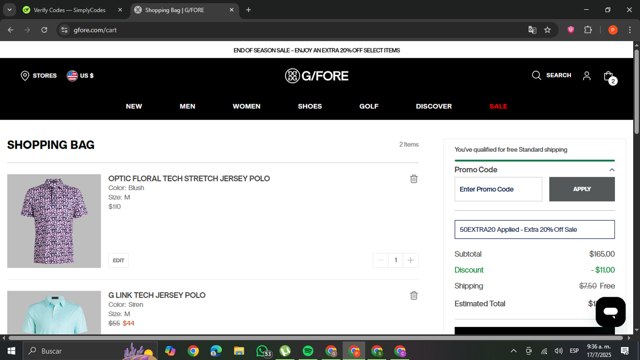The width and height of the screenshot is (640, 360).
Task: Click the 50EXTRA20 Applied promo box
Action: pos(534,229)
